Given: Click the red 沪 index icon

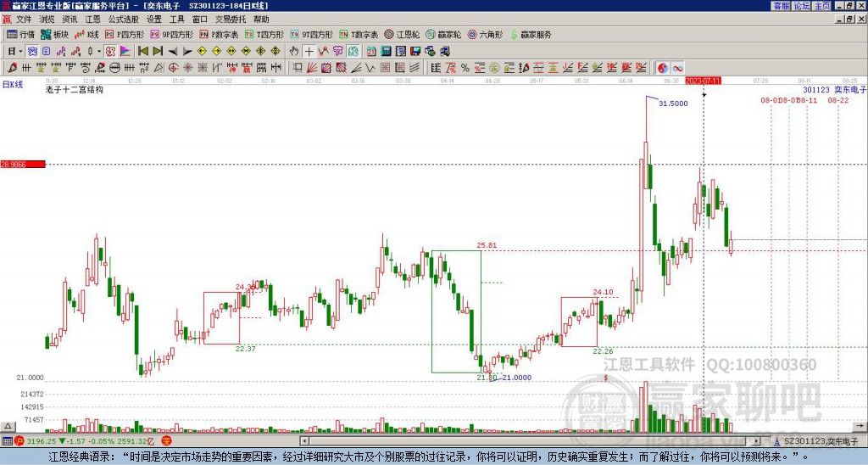Looking at the screenshot, I should (19, 441).
